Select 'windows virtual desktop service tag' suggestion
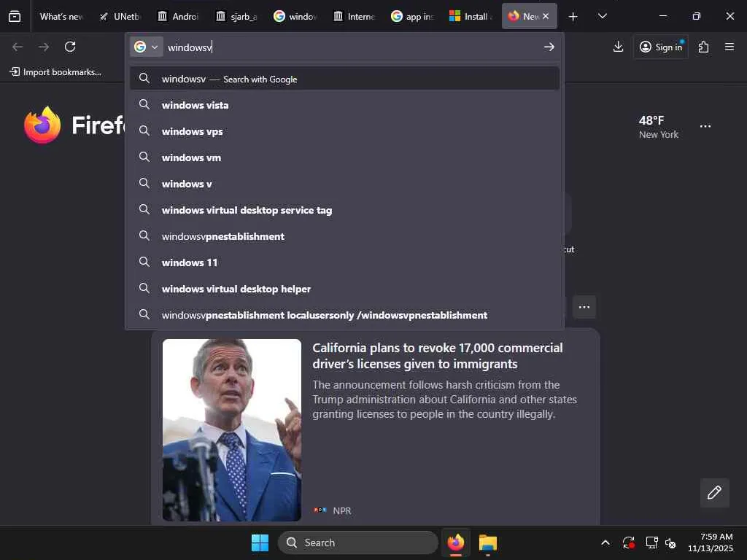This screenshot has width=747, height=560. [344, 209]
